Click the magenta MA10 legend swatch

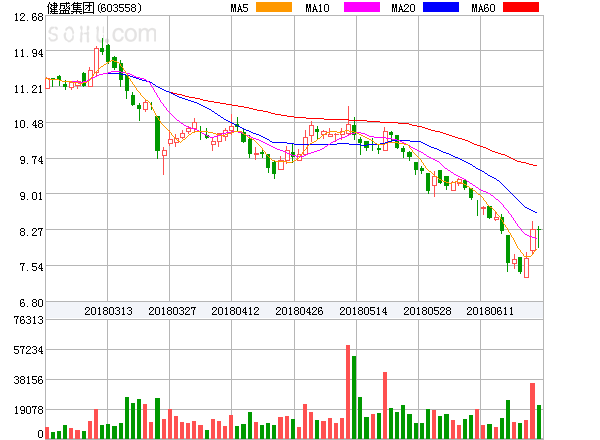click(357, 8)
